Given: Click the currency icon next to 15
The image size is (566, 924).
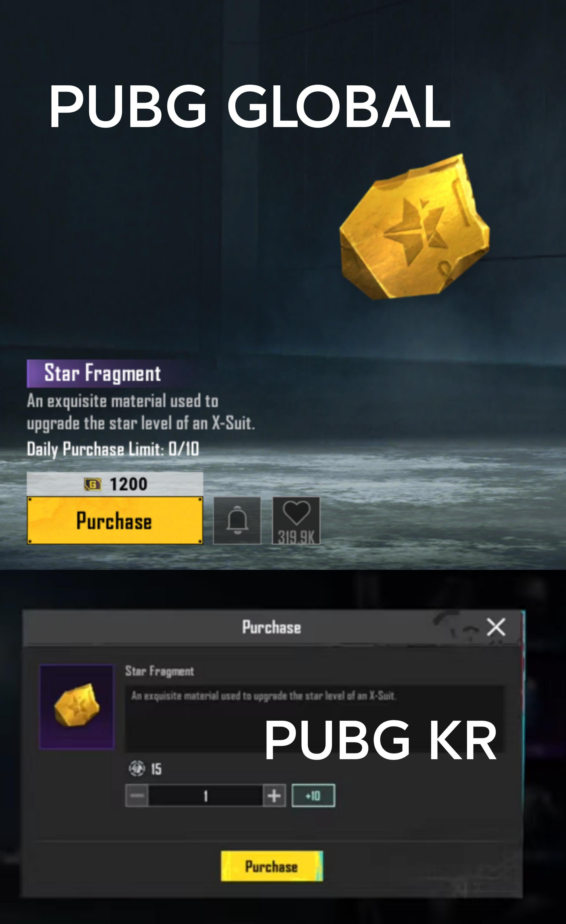Looking at the screenshot, I should [137, 768].
